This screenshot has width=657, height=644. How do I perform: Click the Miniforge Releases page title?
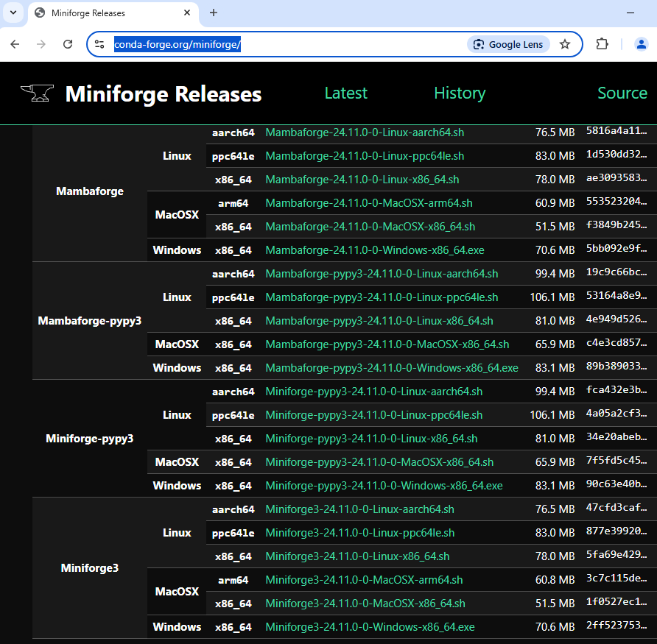pos(164,93)
